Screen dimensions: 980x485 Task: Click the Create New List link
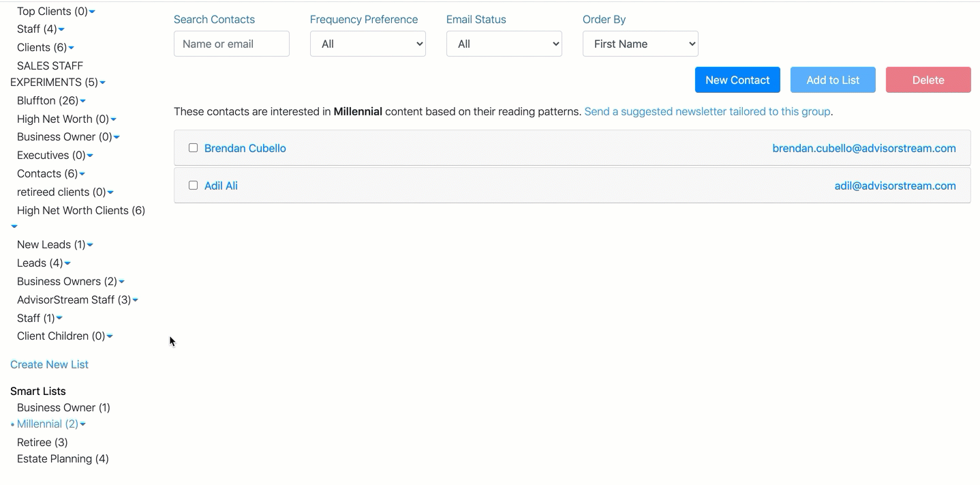tap(49, 364)
